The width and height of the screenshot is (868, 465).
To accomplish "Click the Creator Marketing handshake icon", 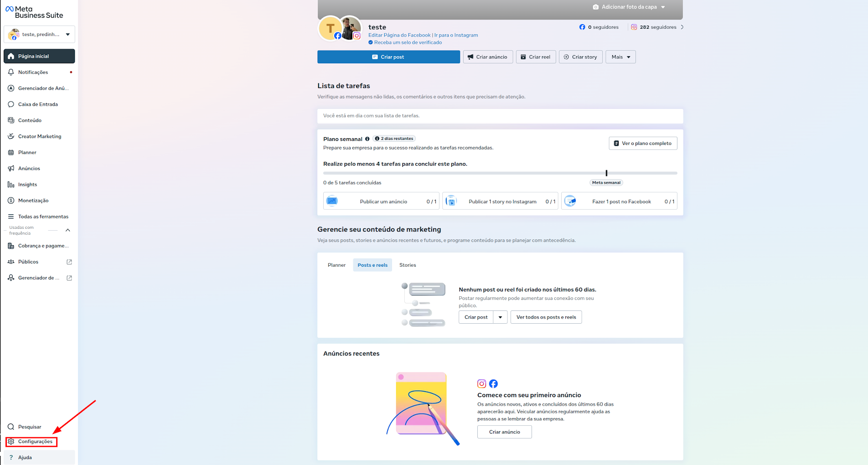I will point(11,136).
